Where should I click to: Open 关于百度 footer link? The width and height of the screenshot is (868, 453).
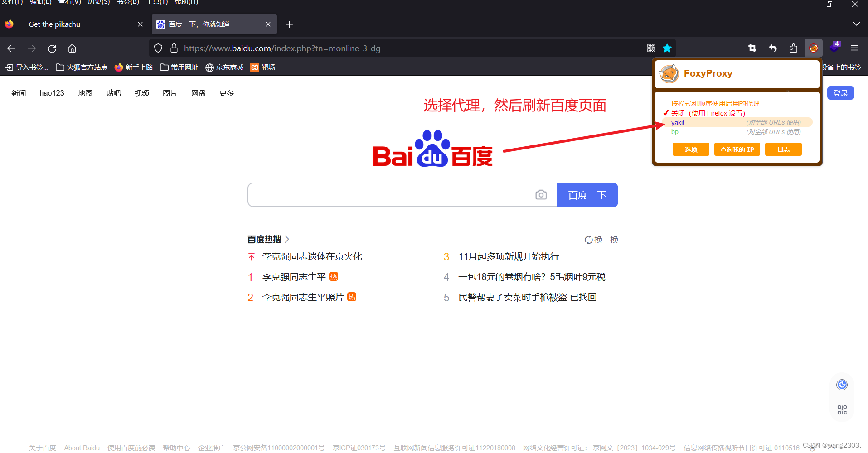[43, 448]
